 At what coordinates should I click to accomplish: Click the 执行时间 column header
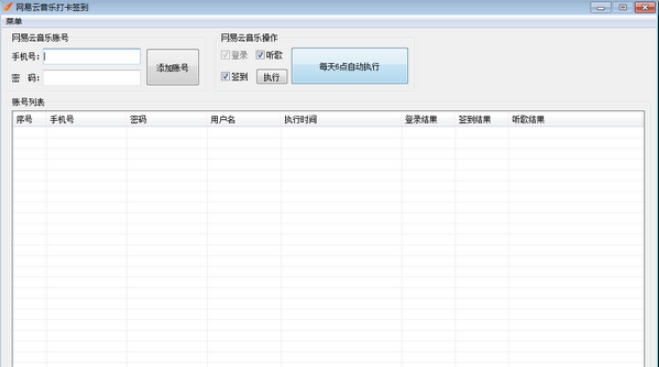point(342,119)
